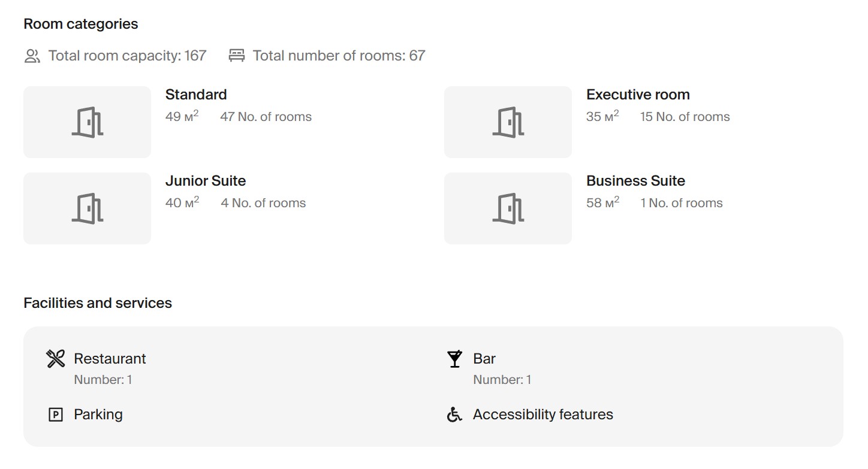The image size is (868, 469).
Task: Select the Business Suite title
Action: [x=635, y=181]
